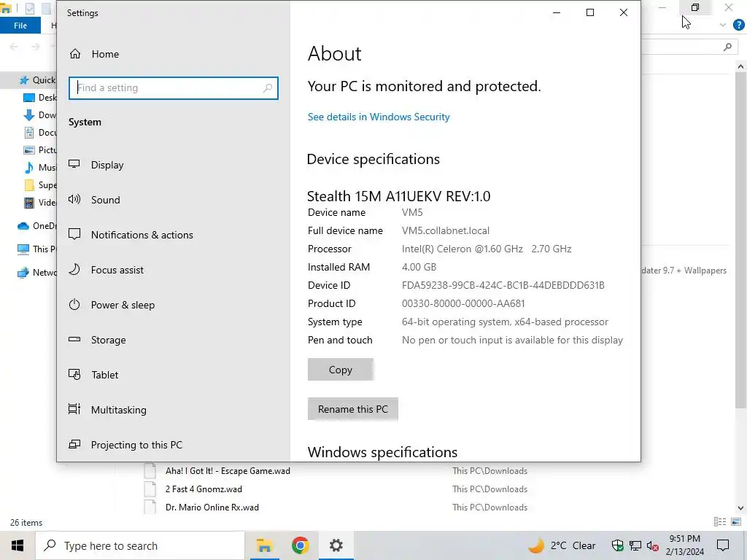This screenshot has width=747, height=560.
Task: Open File Explorer from taskbar
Action: pyautogui.click(x=264, y=545)
